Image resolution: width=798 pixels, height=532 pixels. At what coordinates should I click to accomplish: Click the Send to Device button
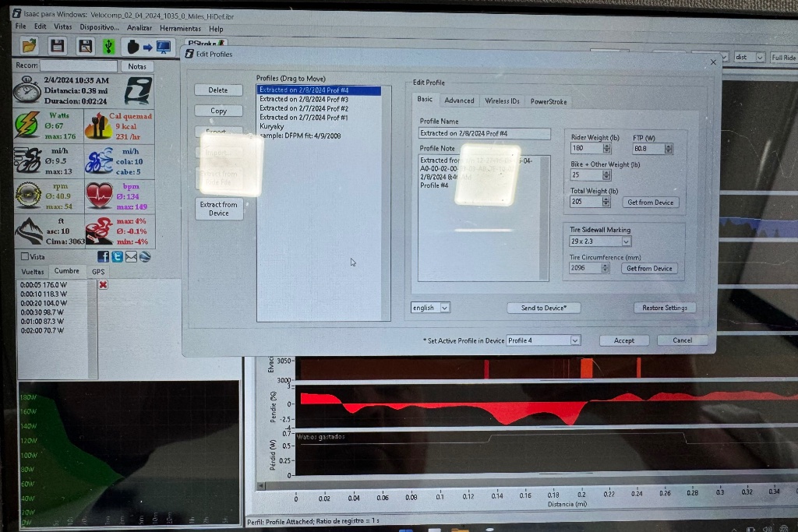543,308
